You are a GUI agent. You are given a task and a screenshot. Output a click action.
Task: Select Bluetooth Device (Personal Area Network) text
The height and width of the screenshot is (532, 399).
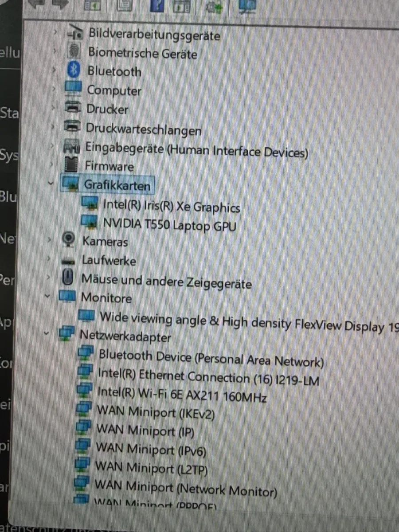pos(211,358)
